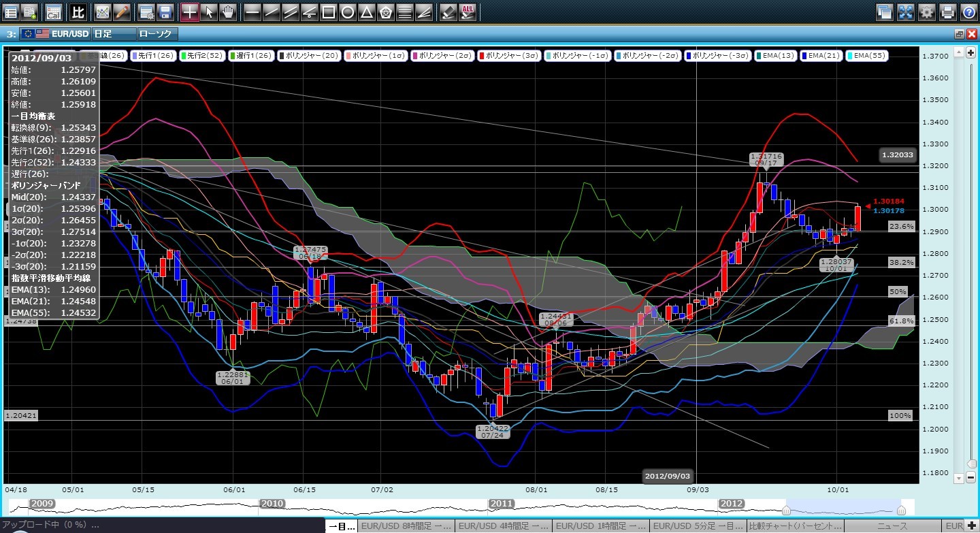Toggle the EMA(13) legend indicator

pyautogui.click(x=774, y=55)
